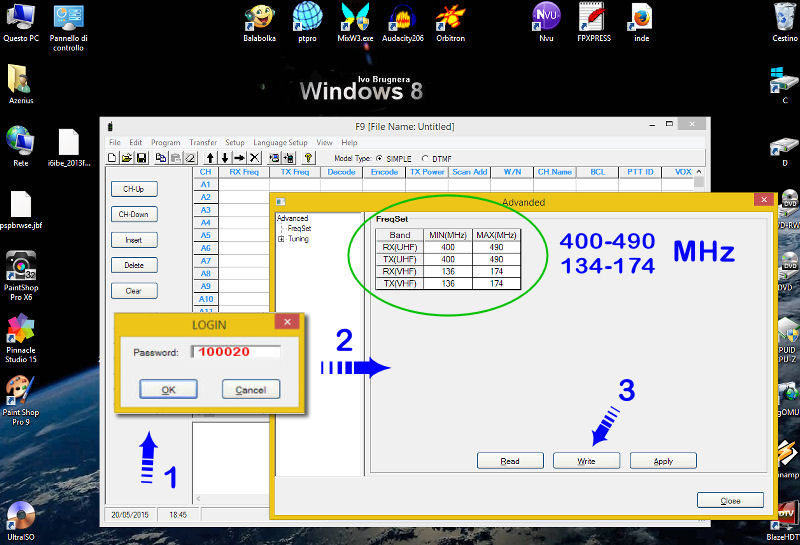Click the New file toolbar icon
The image size is (800, 545).
point(112,158)
